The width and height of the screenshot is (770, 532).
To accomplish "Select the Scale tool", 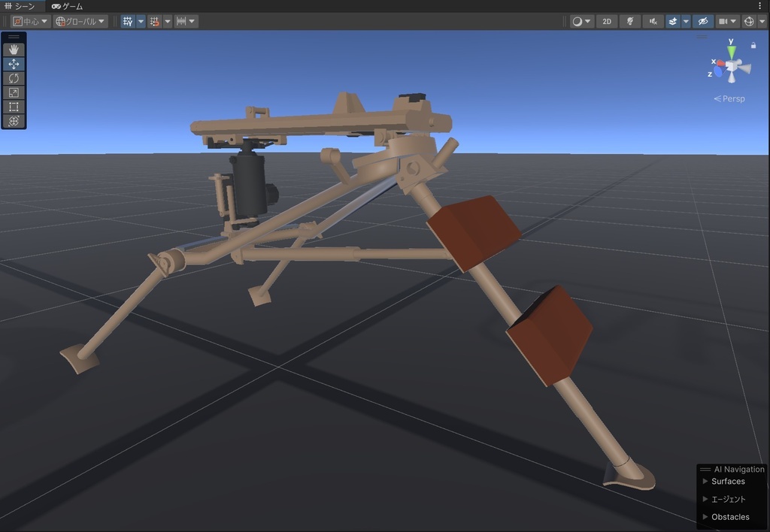I will point(14,92).
